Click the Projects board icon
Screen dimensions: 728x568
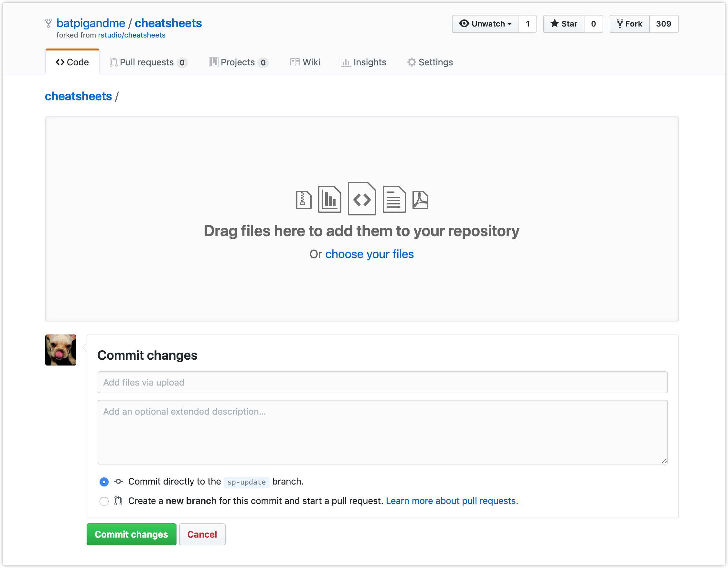[x=214, y=62]
